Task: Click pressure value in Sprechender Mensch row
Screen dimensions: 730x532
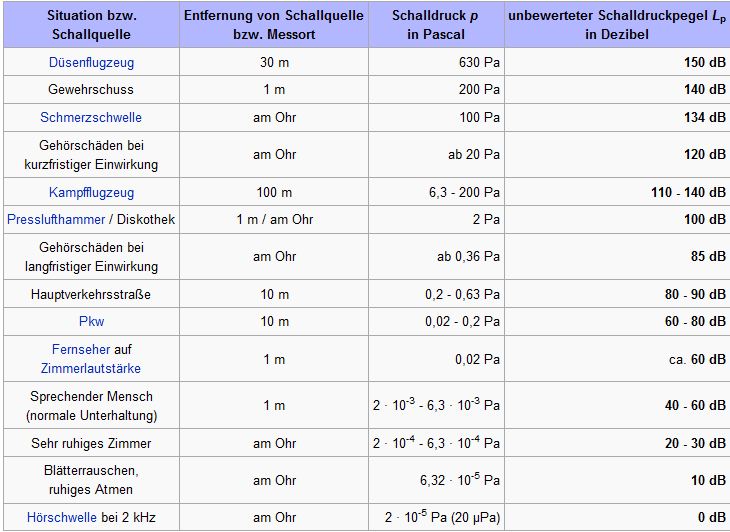Action: pos(436,404)
